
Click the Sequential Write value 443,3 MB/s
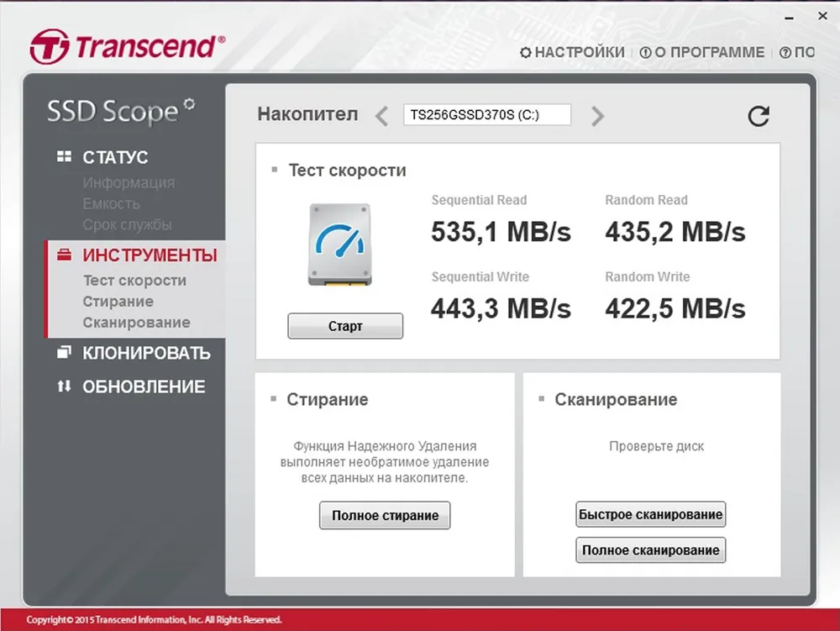[501, 308]
